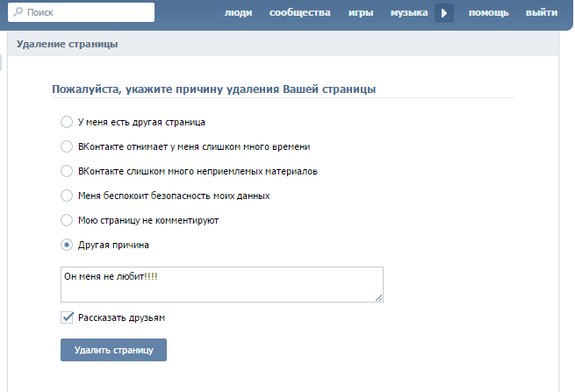575x392 pixels.
Task: Click the reason text area
Action: [222, 285]
